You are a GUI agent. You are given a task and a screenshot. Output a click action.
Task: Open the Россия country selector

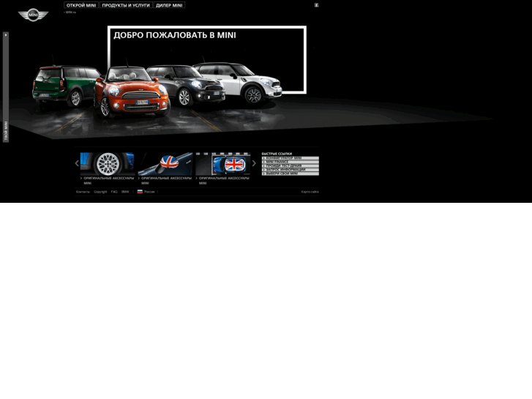coord(149,192)
